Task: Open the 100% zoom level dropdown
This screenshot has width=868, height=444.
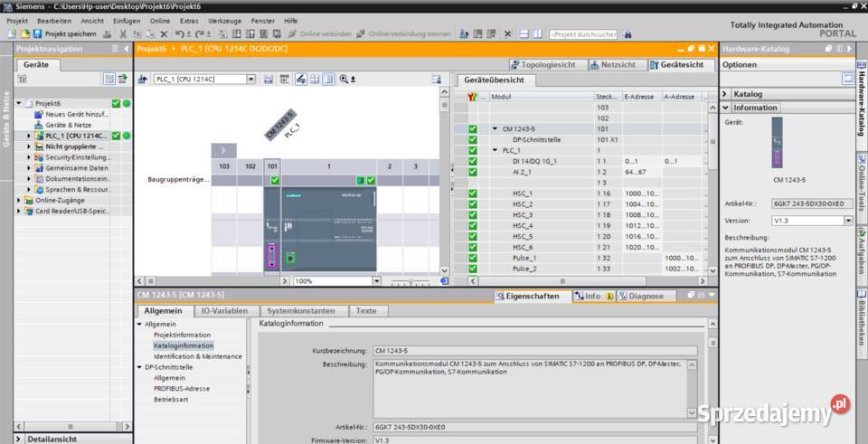Action: coord(377,280)
